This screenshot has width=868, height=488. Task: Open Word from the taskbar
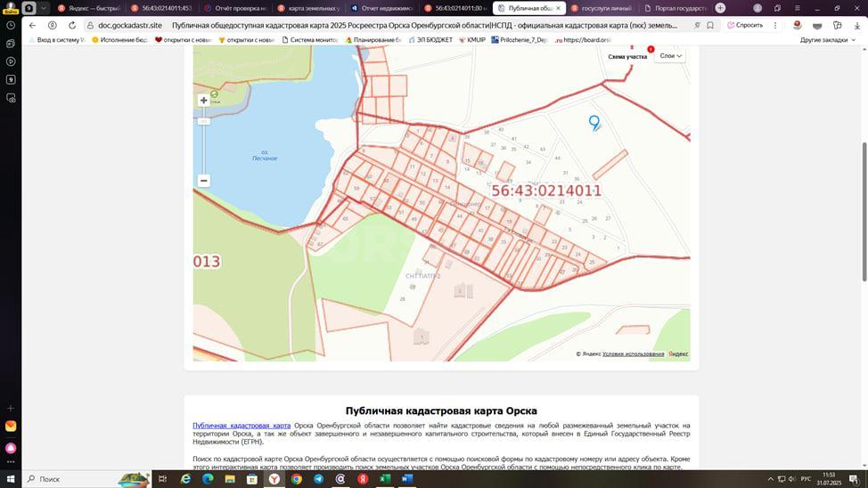(x=407, y=478)
